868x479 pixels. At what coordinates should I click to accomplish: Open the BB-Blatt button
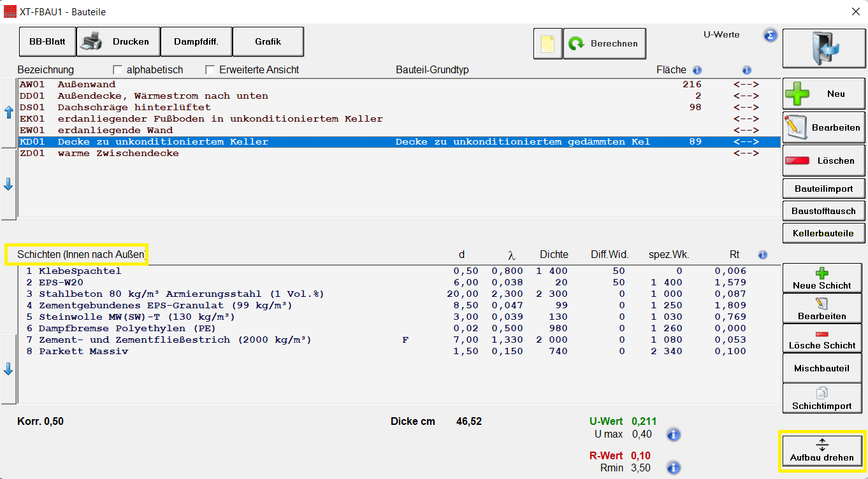[x=47, y=42]
